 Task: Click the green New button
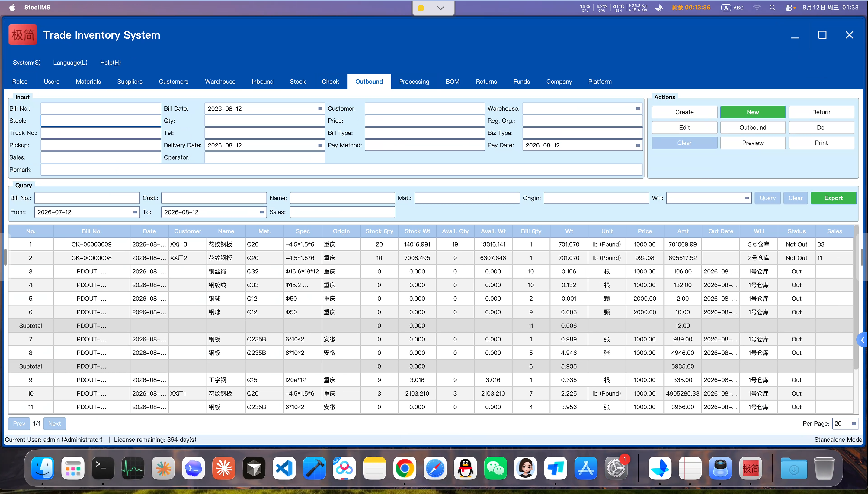[x=753, y=112]
